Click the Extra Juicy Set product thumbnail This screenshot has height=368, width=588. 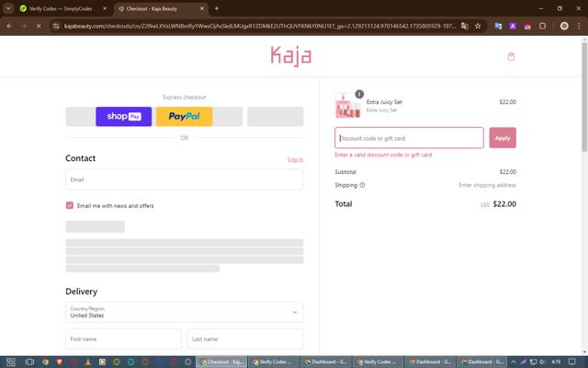[347, 106]
